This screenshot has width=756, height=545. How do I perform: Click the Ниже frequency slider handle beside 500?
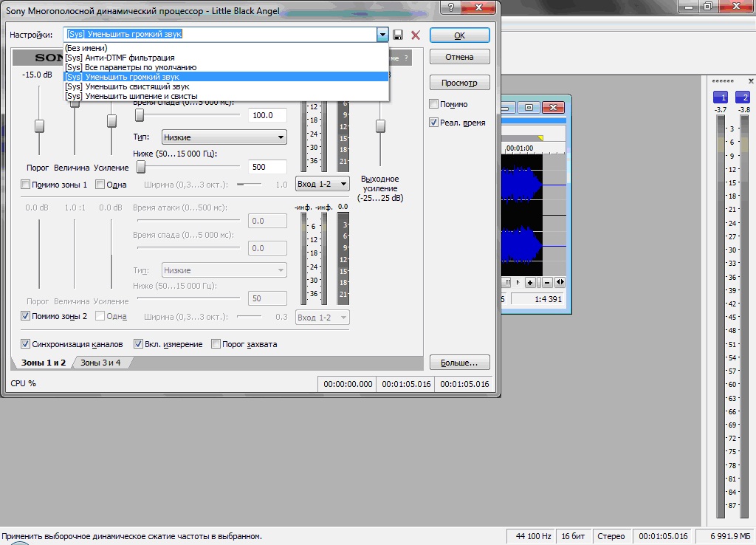point(141,167)
